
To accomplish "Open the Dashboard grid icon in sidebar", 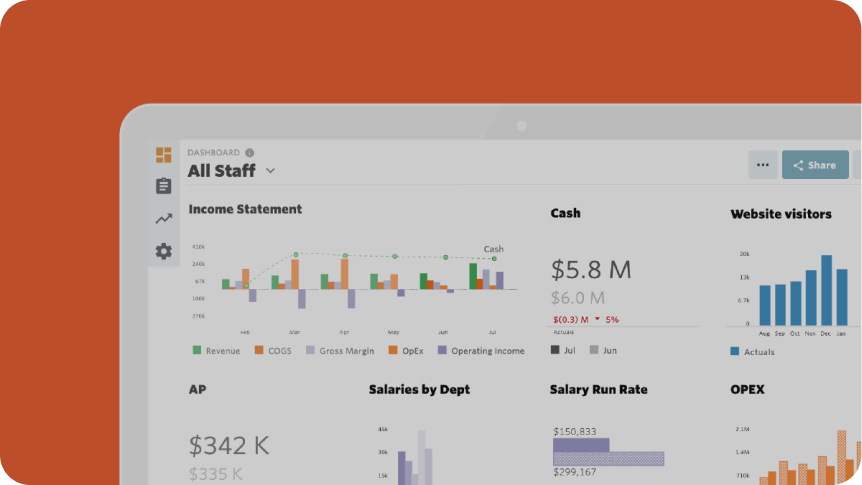I will (164, 155).
